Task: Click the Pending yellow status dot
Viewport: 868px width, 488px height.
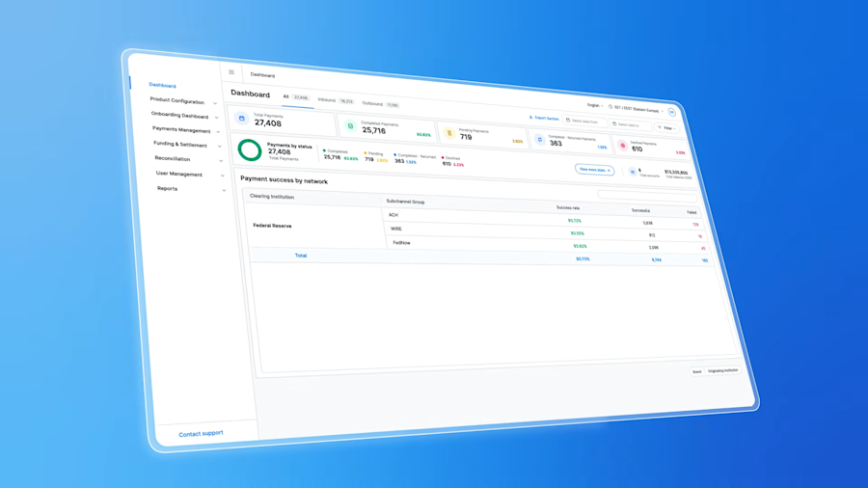Action: (x=366, y=153)
